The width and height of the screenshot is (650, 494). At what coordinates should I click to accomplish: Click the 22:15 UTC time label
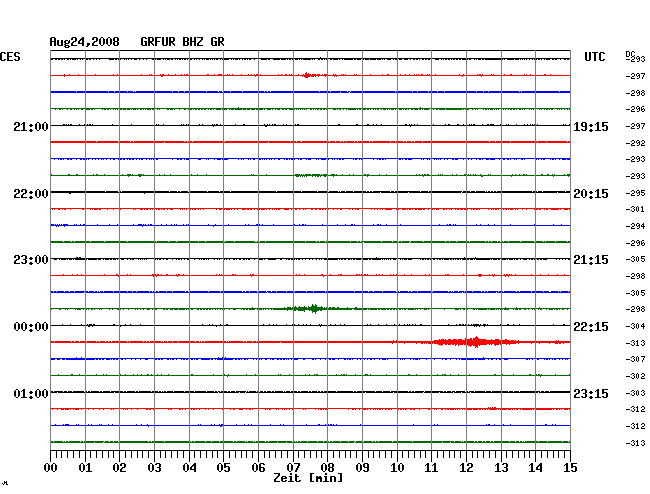point(591,327)
